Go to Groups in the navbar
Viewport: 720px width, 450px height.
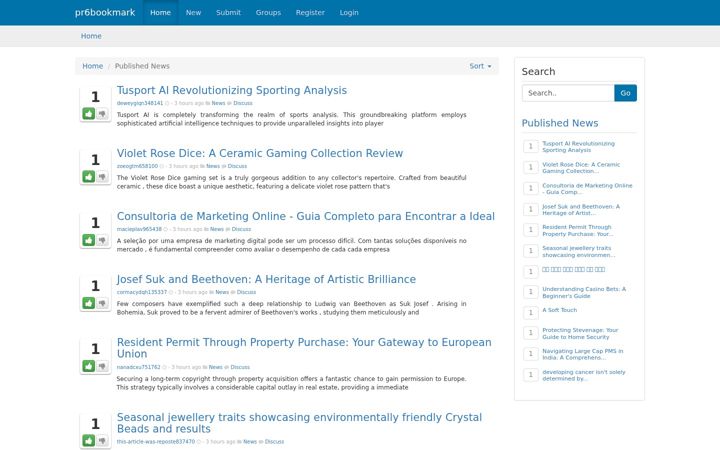pos(268,12)
